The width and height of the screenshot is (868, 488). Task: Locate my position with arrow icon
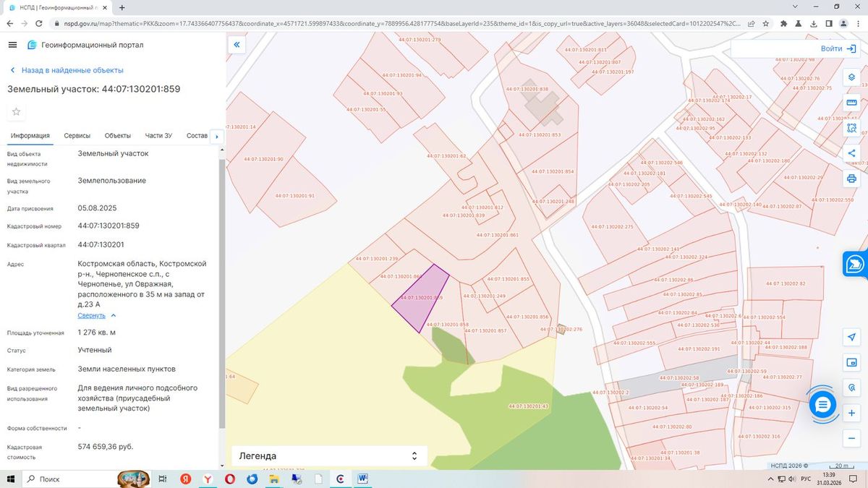coord(851,337)
